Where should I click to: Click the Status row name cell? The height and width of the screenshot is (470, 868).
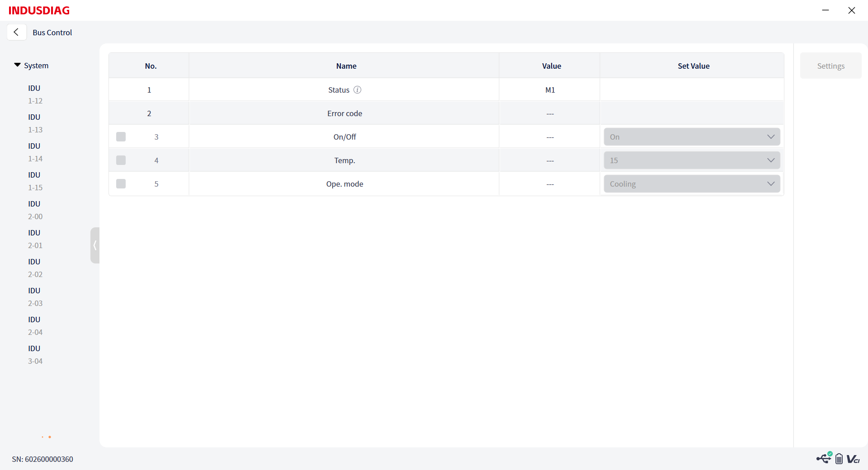[344, 89]
